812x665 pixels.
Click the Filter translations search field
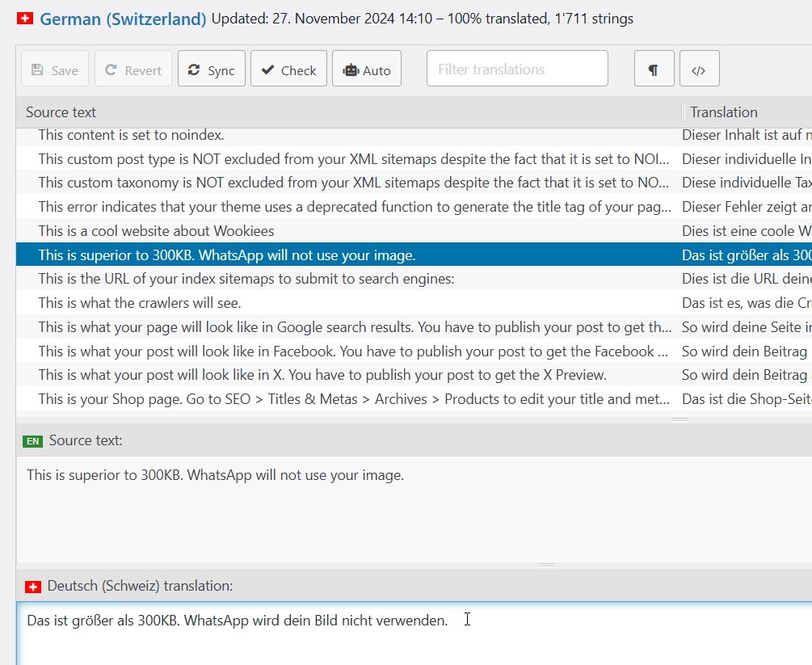(517, 69)
